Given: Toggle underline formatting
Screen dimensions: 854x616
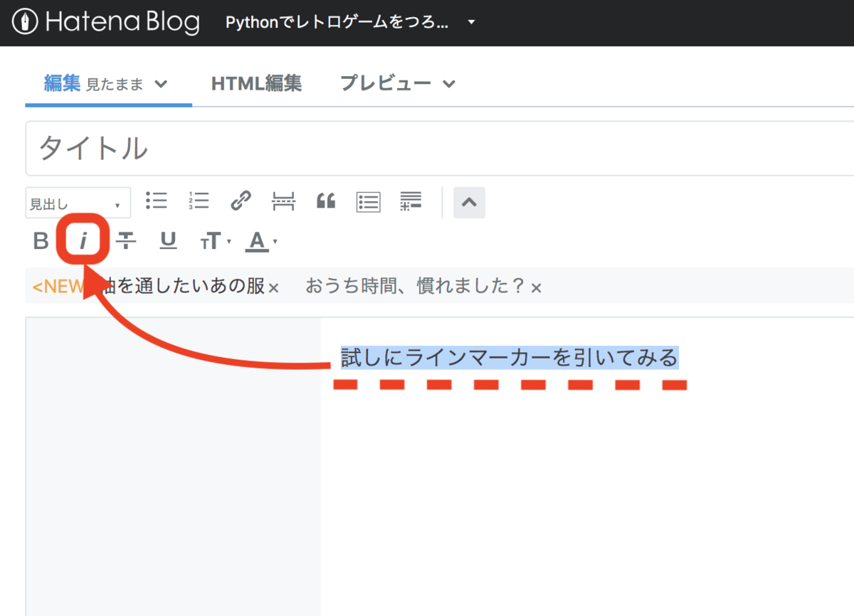Looking at the screenshot, I should pyautogui.click(x=168, y=241).
